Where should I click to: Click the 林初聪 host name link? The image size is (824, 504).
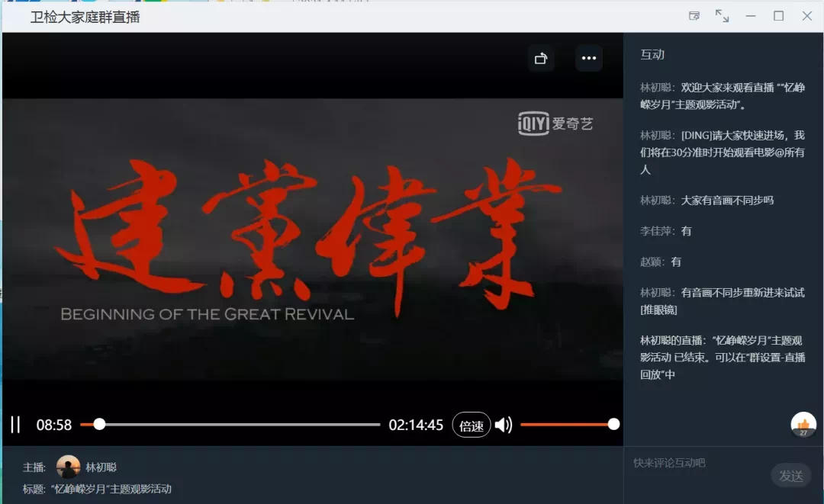click(x=101, y=467)
